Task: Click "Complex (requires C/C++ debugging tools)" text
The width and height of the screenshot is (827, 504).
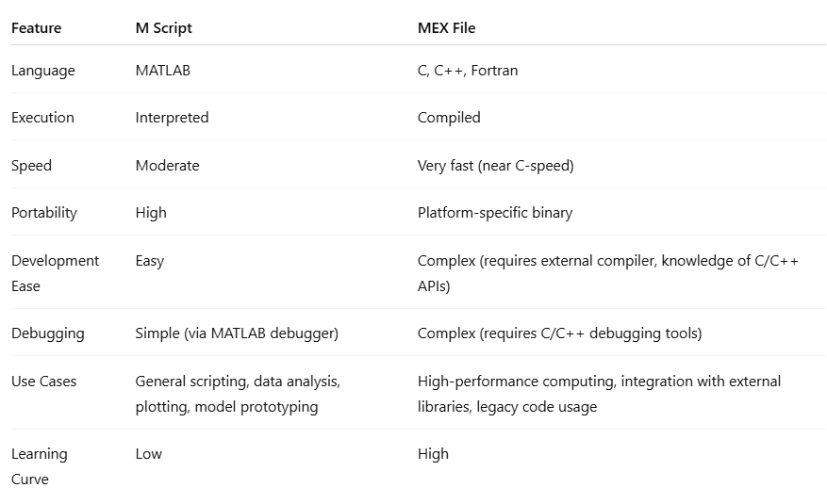Action: [x=559, y=333]
